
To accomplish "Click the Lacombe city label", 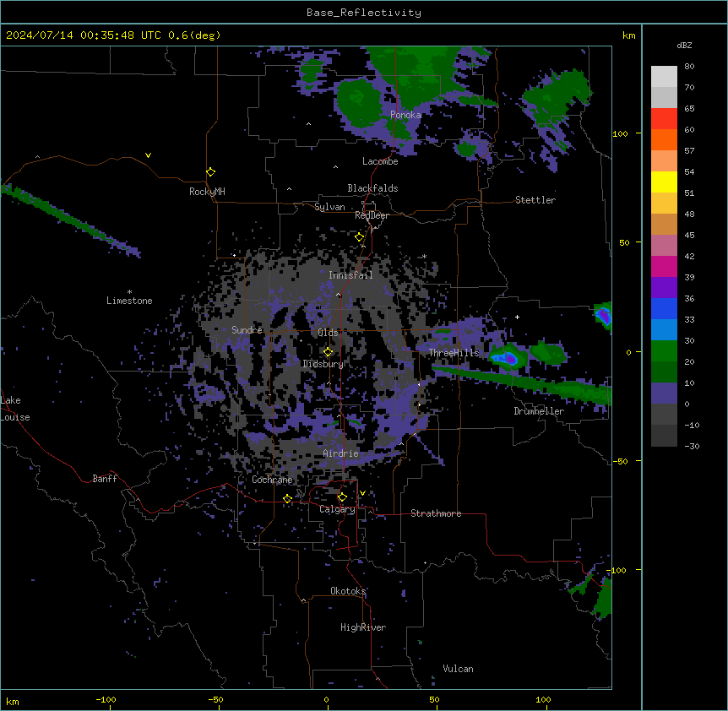I will [x=380, y=161].
